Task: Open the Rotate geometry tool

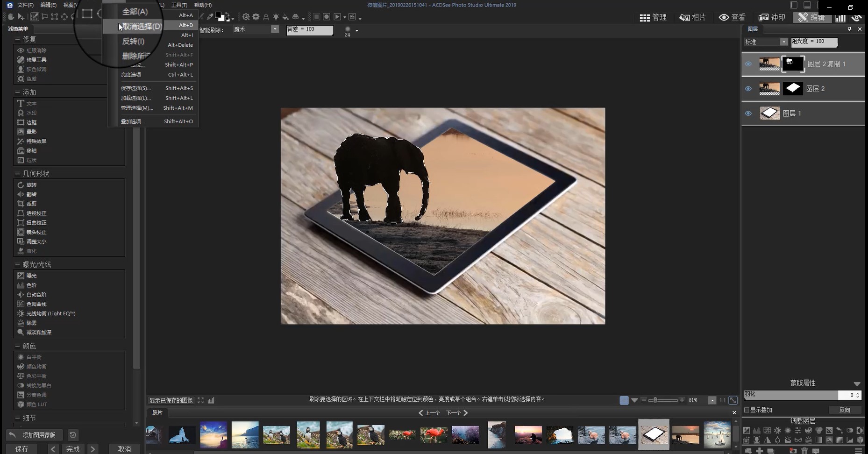Action: pyautogui.click(x=27, y=185)
